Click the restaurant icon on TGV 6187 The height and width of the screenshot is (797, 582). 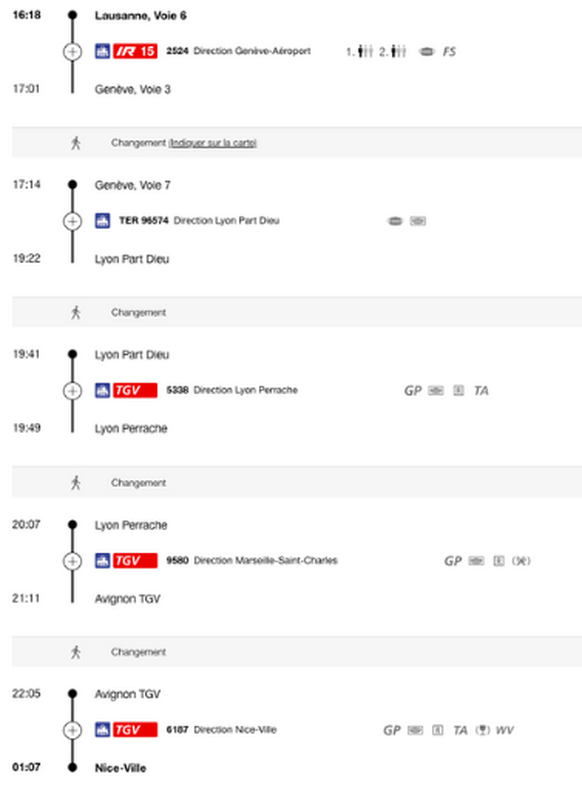[x=483, y=730]
